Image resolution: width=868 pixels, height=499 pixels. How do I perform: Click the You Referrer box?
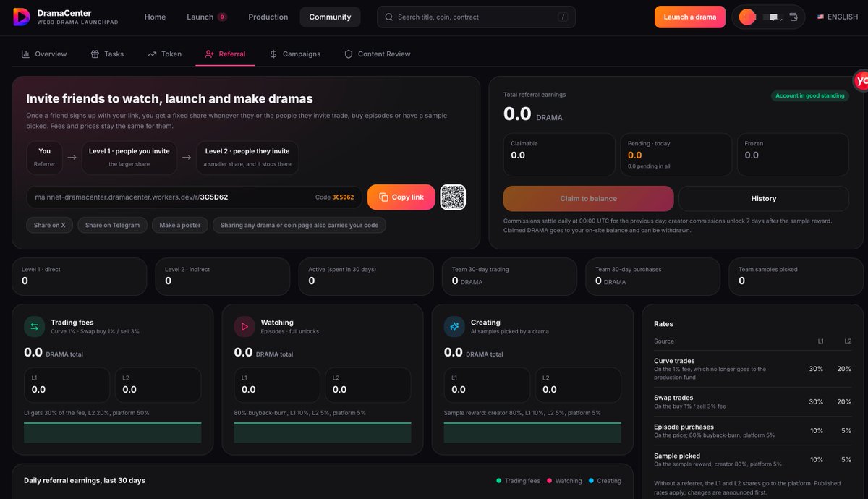coord(44,158)
